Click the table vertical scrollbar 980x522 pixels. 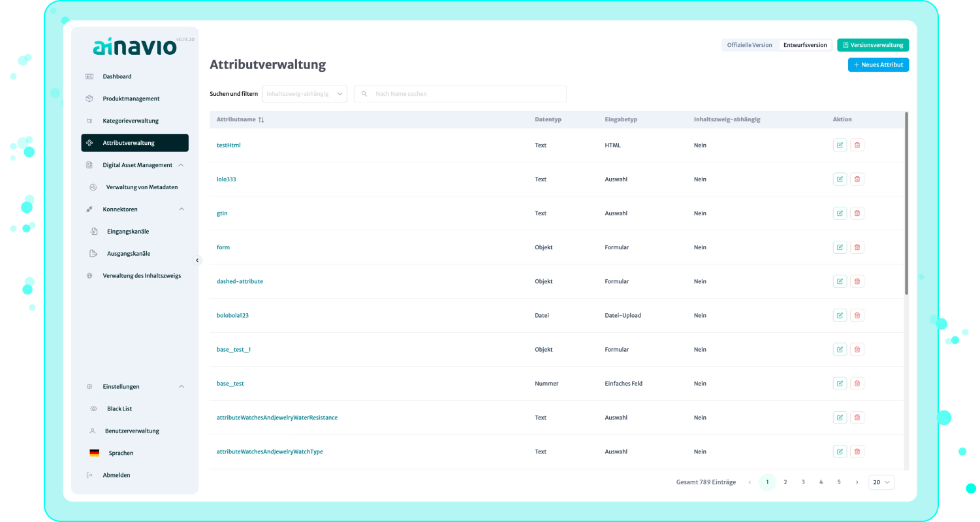coord(906,204)
